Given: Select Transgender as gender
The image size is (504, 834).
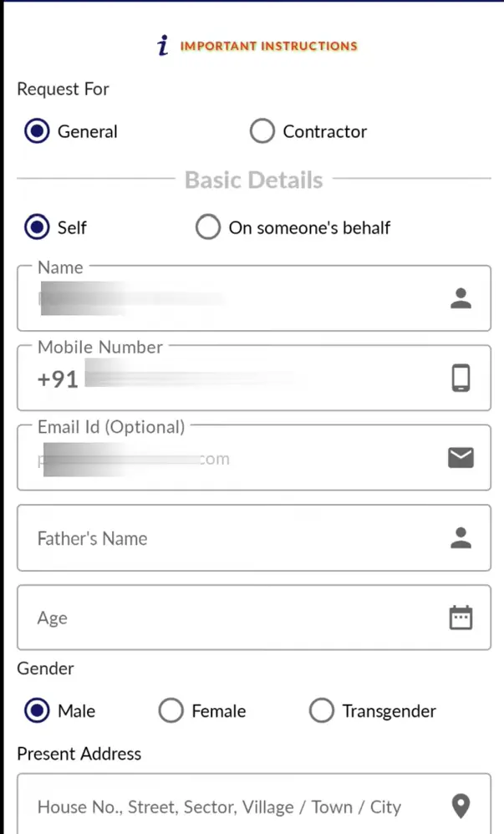Looking at the screenshot, I should coord(322,711).
